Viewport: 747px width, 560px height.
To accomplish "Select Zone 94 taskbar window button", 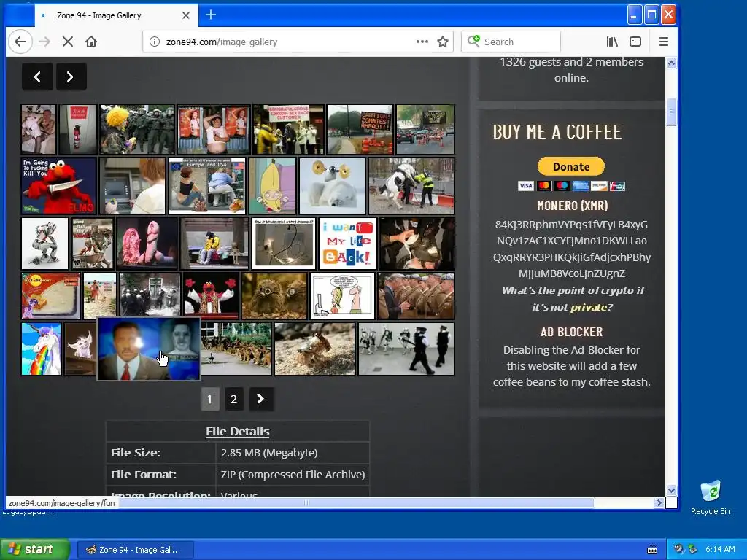I will tap(135, 550).
